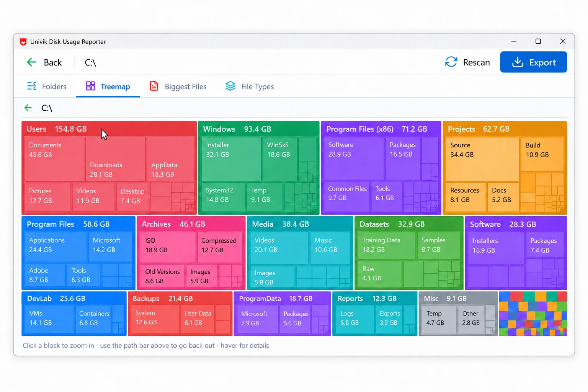
Task: Click the System32 14.8 GB block
Action: (x=223, y=197)
